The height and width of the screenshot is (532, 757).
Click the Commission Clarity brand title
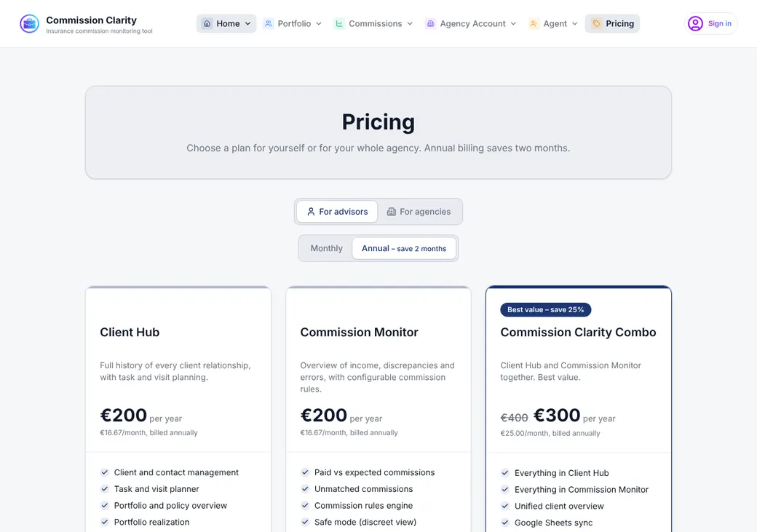tap(91, 20)
